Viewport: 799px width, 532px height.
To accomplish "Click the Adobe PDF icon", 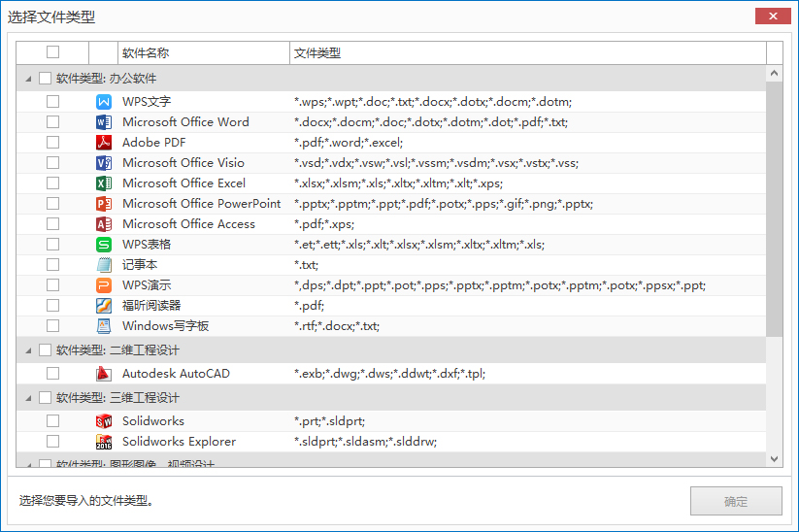I will (x=104, y=143).
